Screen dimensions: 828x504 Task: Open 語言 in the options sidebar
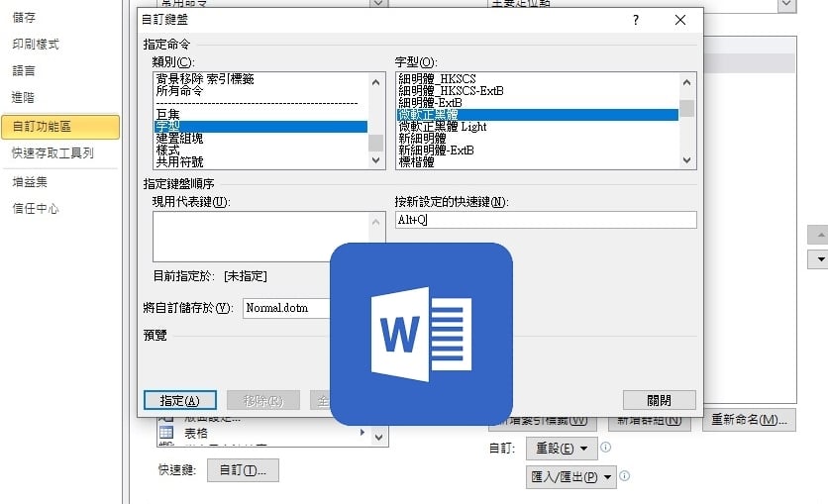pyautogui.click(x=24, y=70)
